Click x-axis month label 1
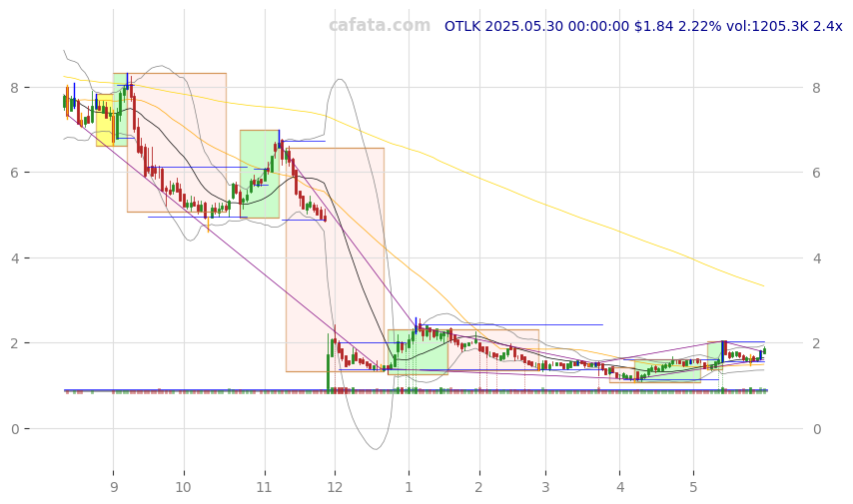Screen dimensions: 853x504 click(409, 487)
